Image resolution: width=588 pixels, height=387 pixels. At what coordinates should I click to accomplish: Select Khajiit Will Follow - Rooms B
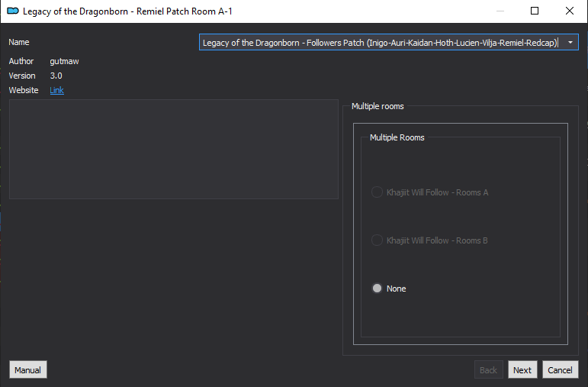(x=429, y=240)
